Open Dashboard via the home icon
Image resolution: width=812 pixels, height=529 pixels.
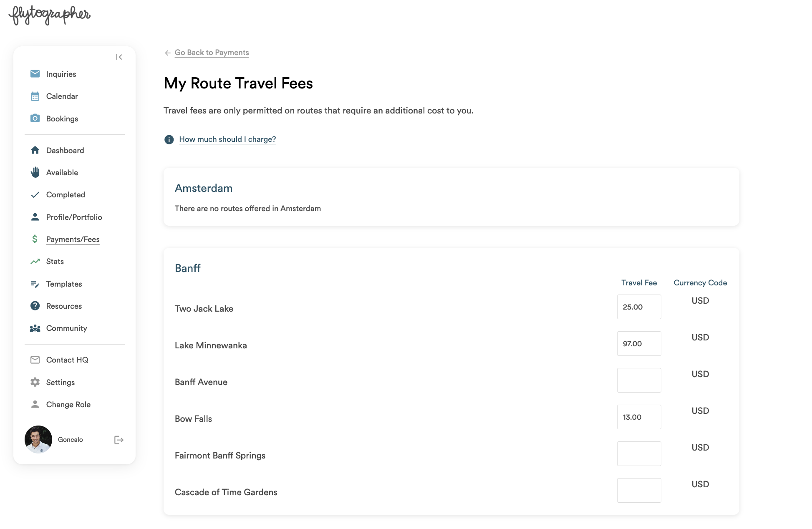pyautogui.click(x=35, y=150)
